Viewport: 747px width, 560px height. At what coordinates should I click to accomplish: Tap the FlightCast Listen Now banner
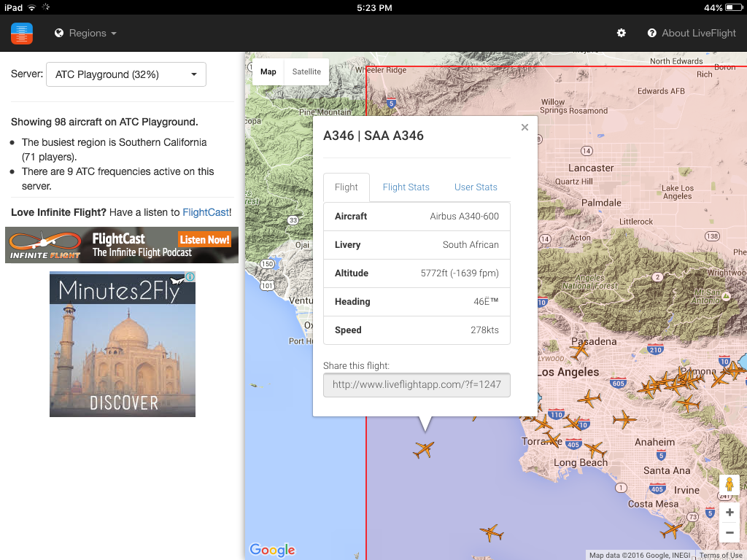122,245
